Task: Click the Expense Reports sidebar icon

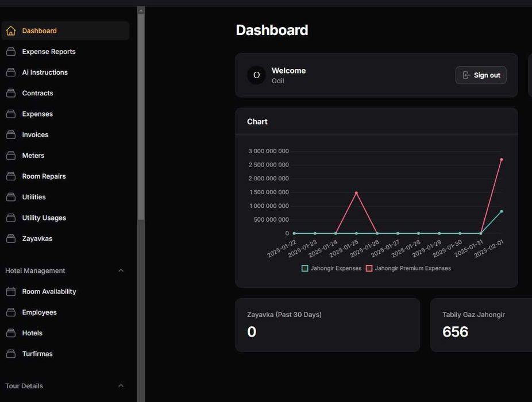Action: (x=11, y=52)
